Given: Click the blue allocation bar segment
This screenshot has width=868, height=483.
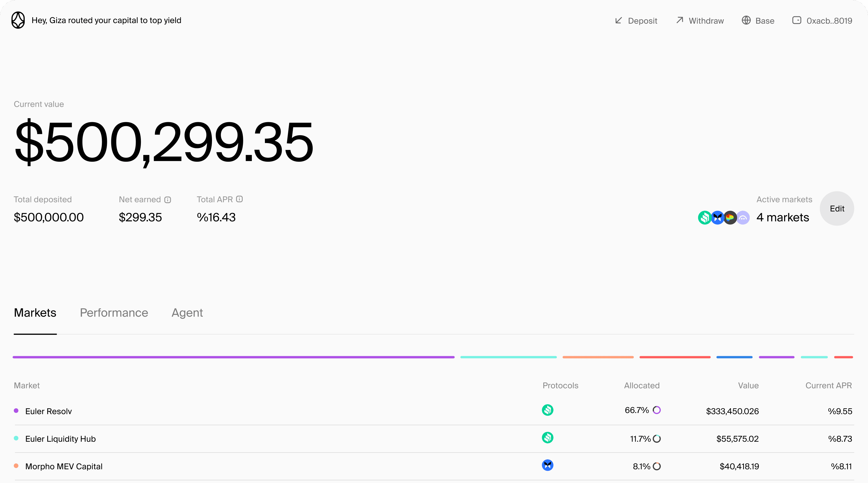Looking at the screenshot, I should click(734, 357).
